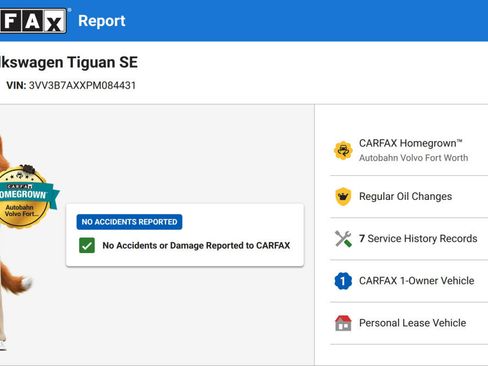
Task: Click No Accidents or Damage Reported text
Action: click(x=196, y=246)
